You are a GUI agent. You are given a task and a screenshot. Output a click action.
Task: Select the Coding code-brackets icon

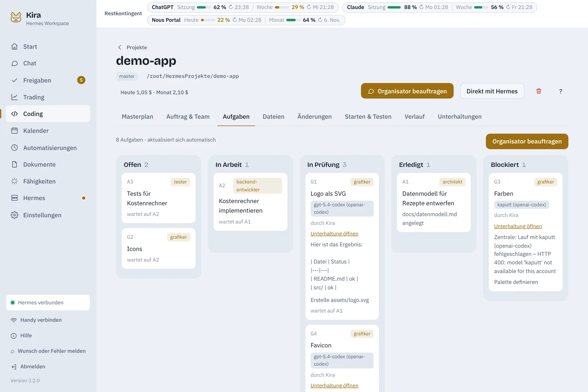(x=15, y=114)
